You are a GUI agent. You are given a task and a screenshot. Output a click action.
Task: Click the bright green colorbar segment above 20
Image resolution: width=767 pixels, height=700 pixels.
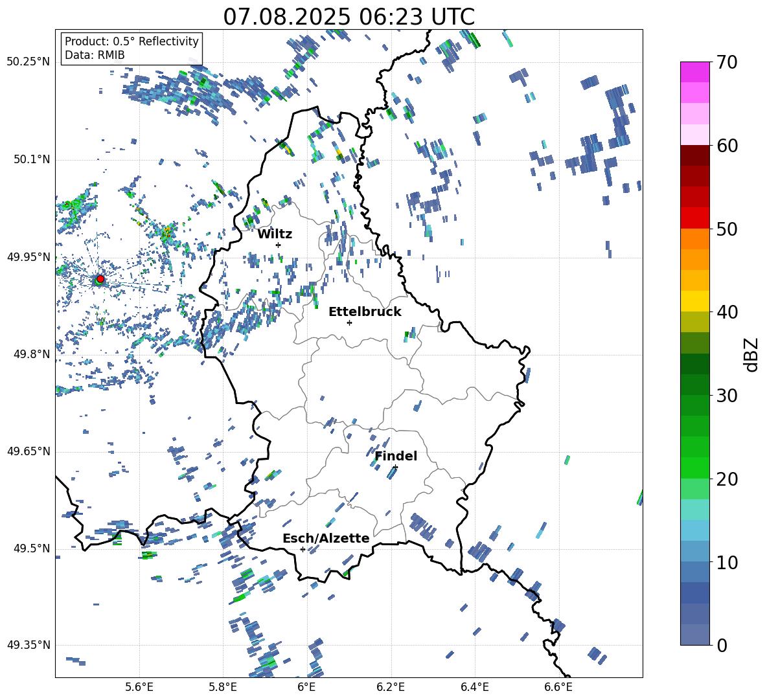[x=695, y=468]
